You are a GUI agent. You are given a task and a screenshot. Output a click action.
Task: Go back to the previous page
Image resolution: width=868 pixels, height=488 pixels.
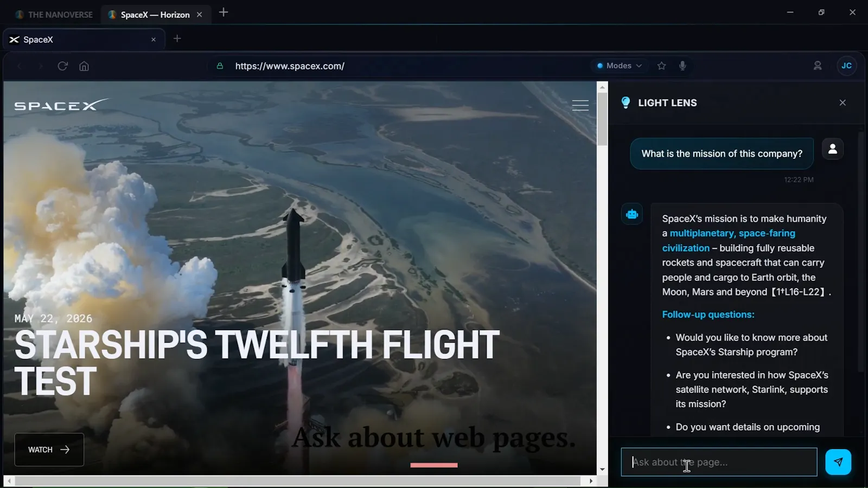(x=20, y=66)
